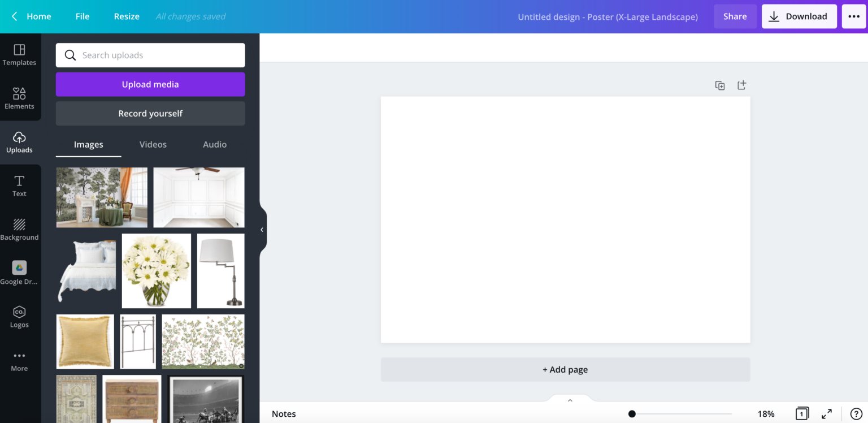Select the Uploads sidebar icon
This screenshot has height=423, width=868.
(19, 143)
